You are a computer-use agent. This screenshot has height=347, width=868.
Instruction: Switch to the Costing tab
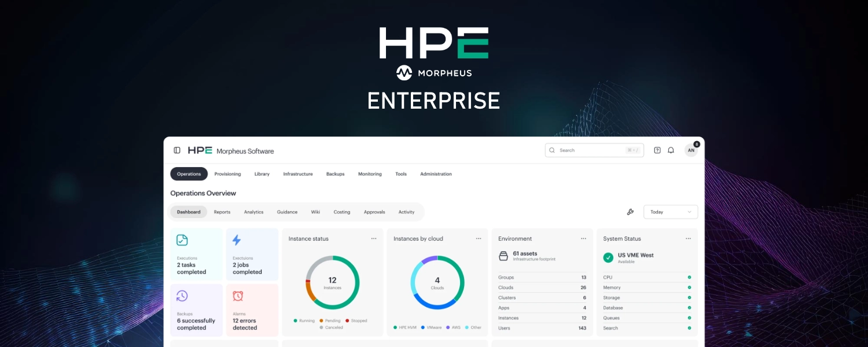click(x=342, y=212)
